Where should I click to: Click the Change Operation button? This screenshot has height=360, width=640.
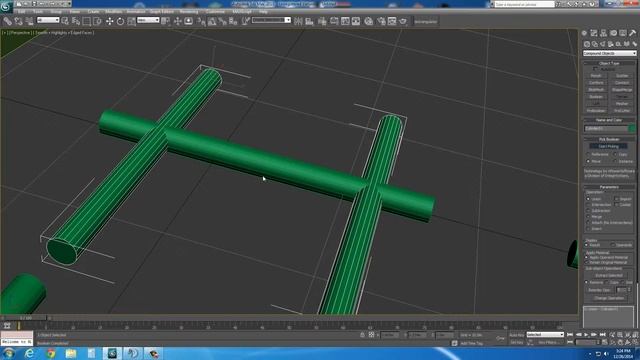point(609,298)
